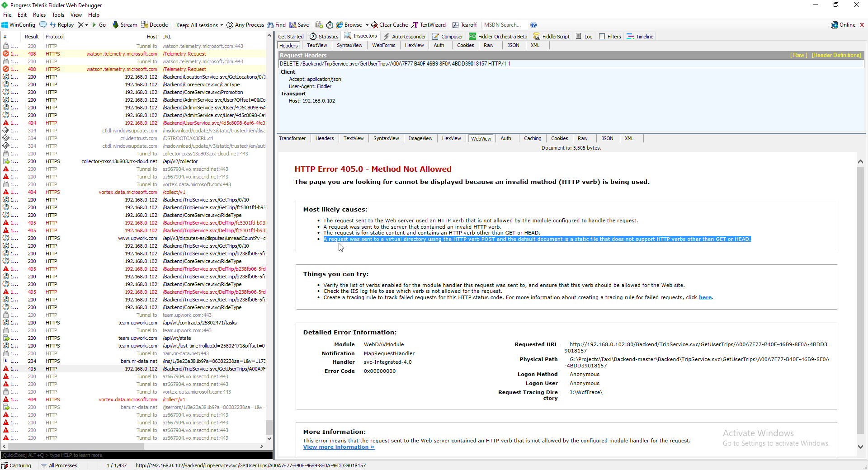
Task: Toggle Stream mode
Action: pos(125,25)
